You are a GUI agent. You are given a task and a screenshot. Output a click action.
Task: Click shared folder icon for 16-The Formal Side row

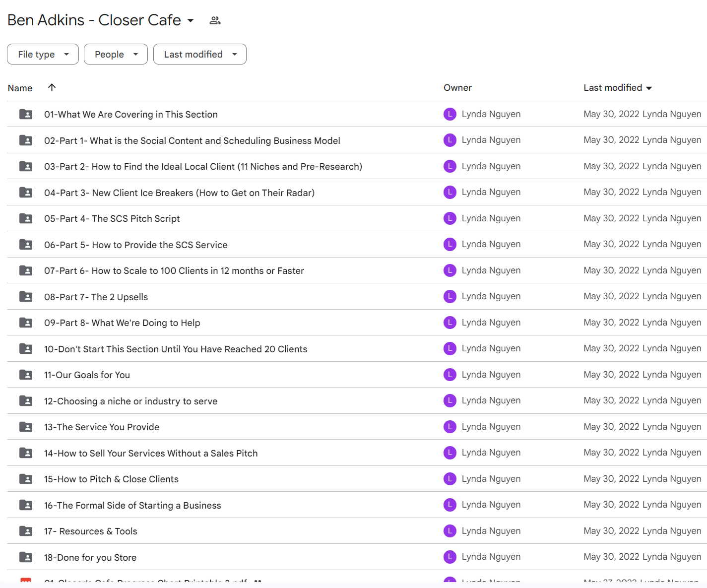(x=26, y=505)
